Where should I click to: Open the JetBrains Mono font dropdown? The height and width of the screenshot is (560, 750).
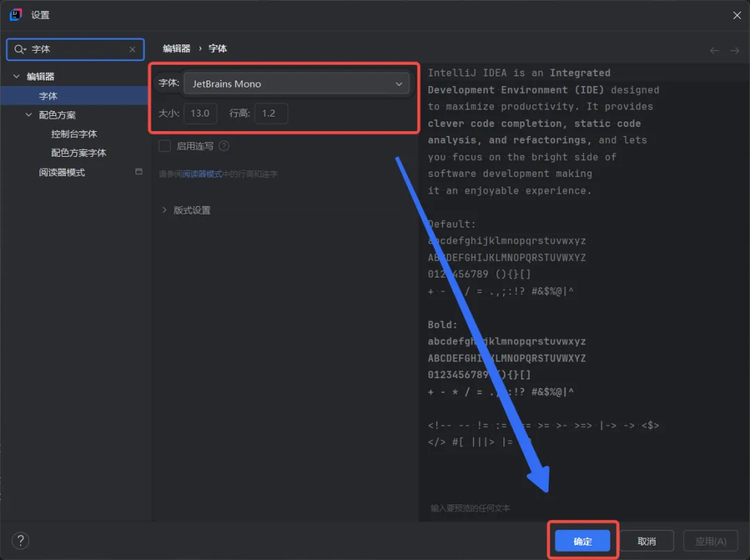click(x=297, y=83)
